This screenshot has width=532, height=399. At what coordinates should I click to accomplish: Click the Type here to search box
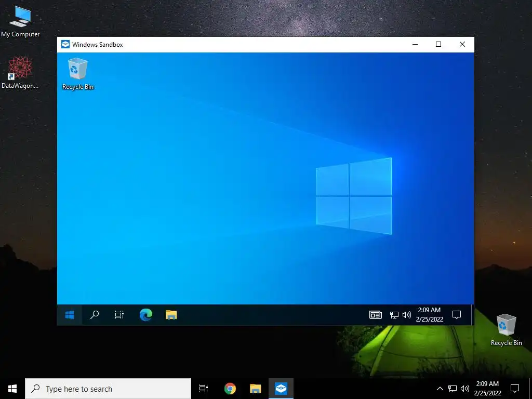click(x=108, y=389)
